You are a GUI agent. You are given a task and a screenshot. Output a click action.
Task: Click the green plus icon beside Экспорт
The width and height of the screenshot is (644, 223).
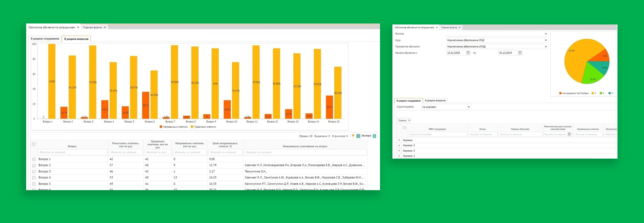[x=374, y=136]
